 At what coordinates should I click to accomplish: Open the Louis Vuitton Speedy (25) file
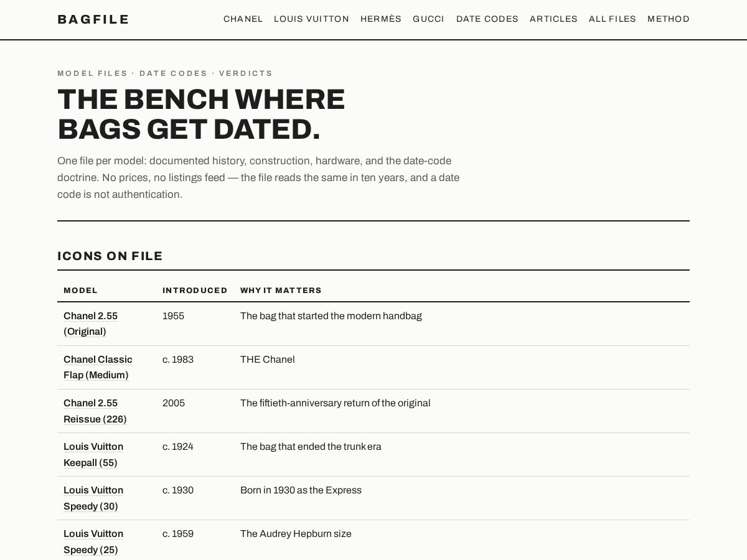point(93,542)
